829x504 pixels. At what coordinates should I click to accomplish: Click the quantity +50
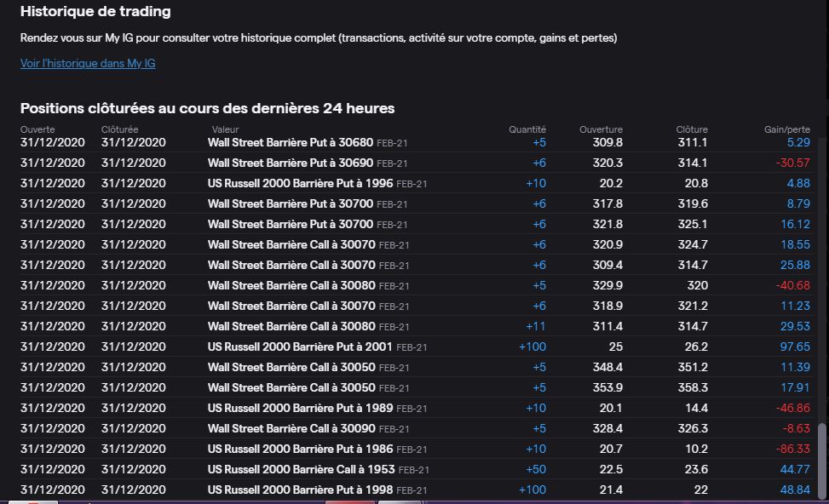(536, 469)
